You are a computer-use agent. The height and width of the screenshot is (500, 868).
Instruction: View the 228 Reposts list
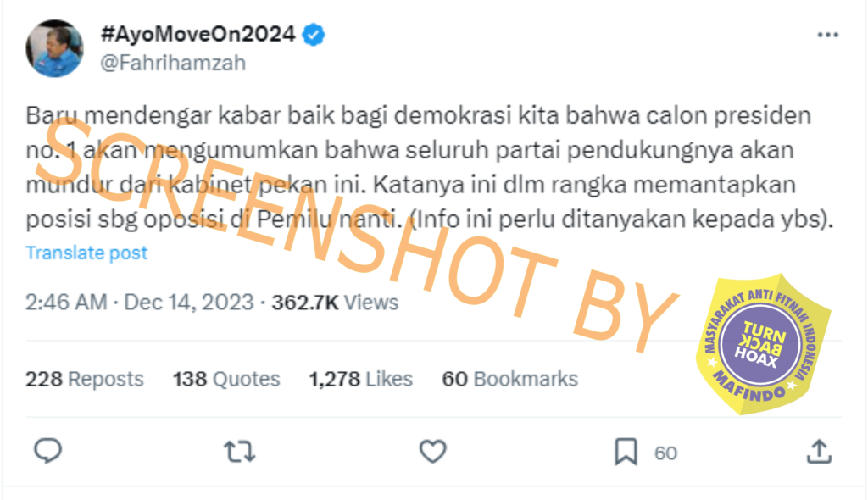[x=84, y=380]
